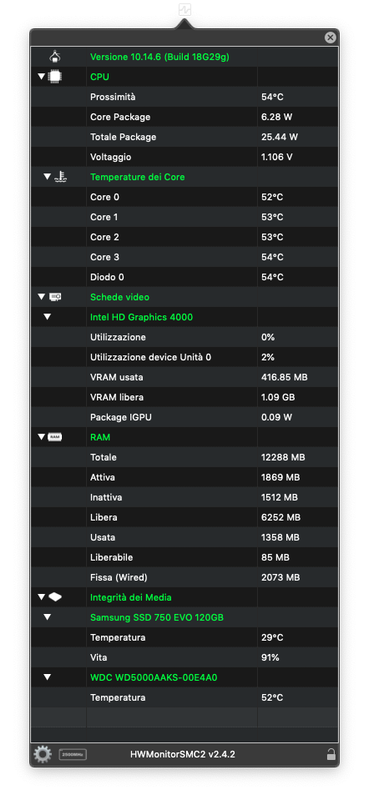Click the HWMonitorSMC2 v2.4.2 title text
Image resolution: width=369 pixels, height=800 pixels.
point(183,754)
